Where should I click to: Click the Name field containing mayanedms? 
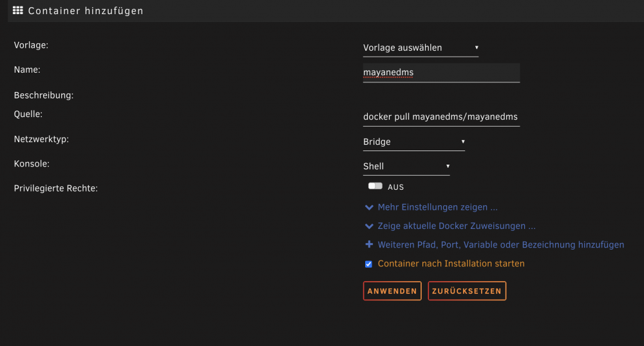pos(441,73)
